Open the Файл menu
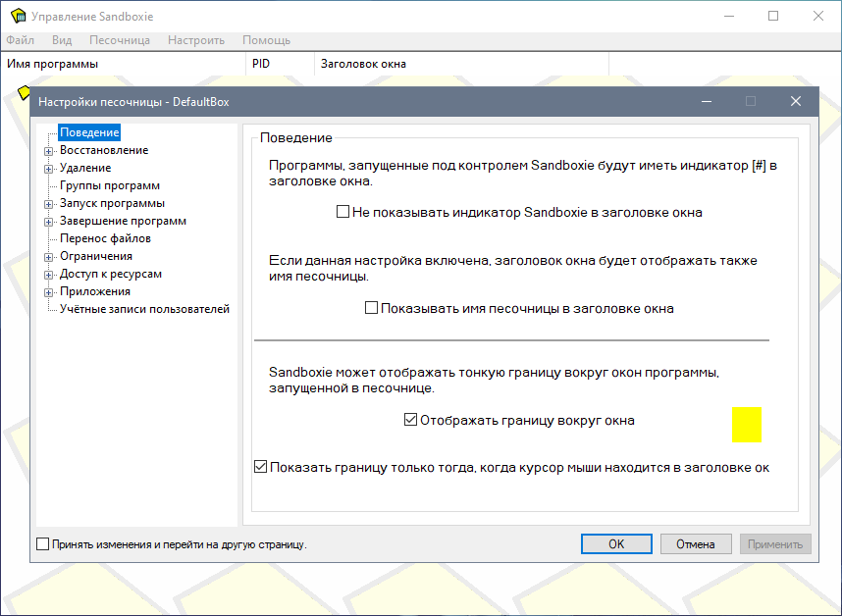 tap(20, 40)
